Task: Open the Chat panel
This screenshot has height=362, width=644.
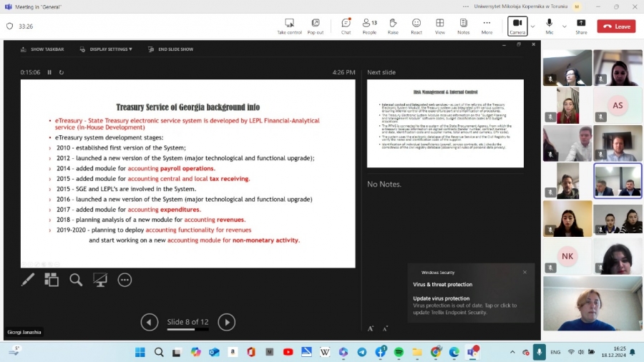Action: click(x=346, y=26)
